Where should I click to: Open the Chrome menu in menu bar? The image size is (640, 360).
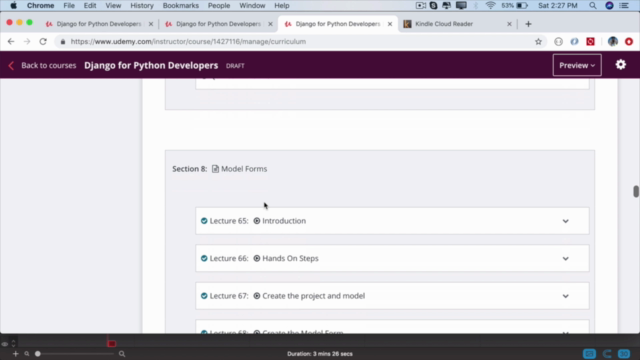tap(40, 6)
